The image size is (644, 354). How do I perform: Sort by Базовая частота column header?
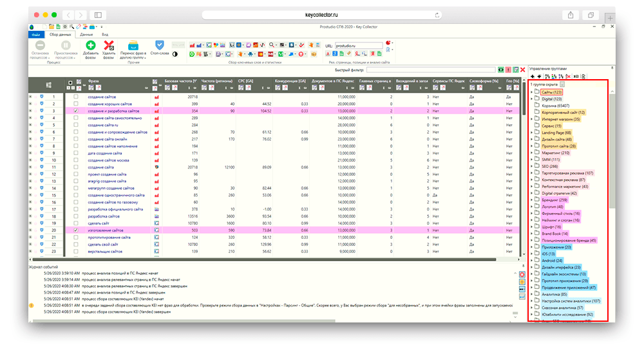(180, 81)
